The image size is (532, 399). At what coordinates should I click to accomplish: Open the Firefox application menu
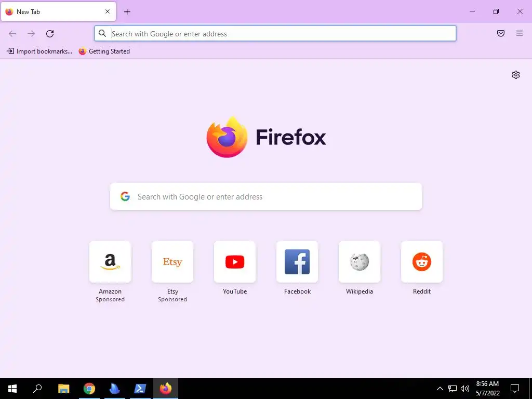520,33
